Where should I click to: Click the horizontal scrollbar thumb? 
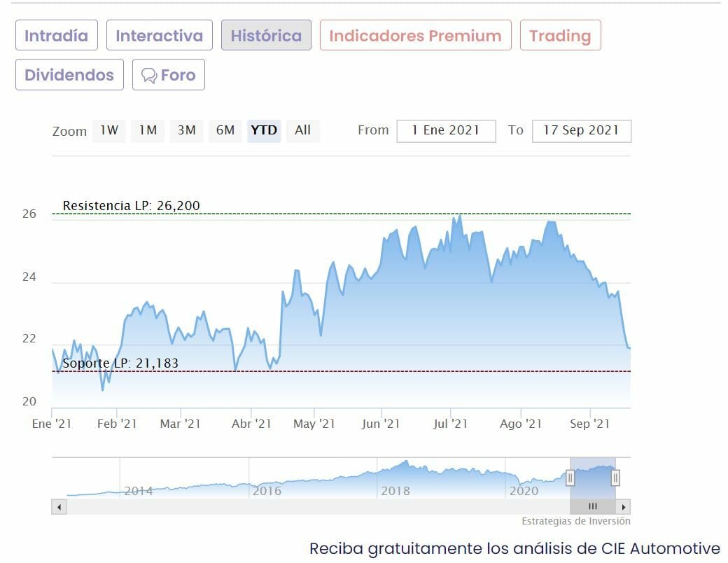click(592, 506)
